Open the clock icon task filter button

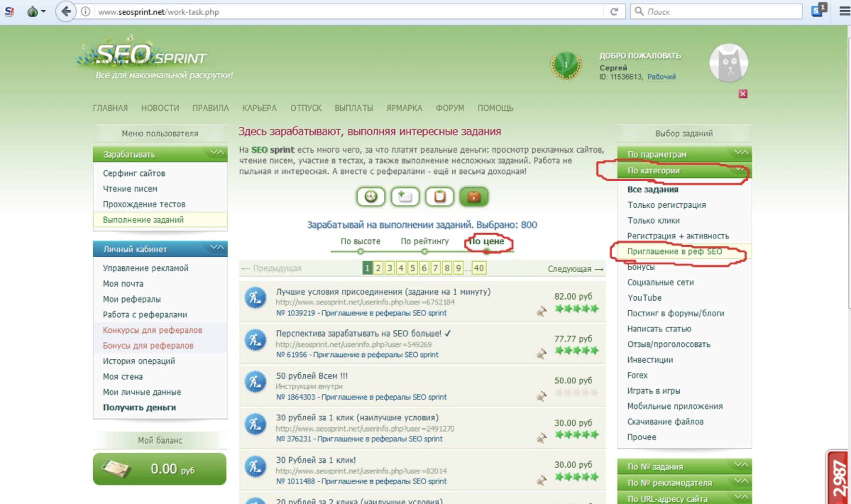371,197
